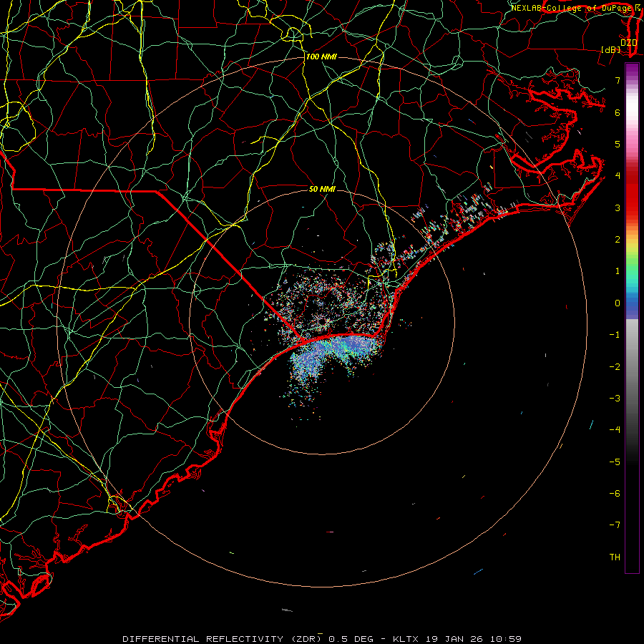Click the color scale value -5
This screenshot has height=644, width=644.
pyautogui.click(x=615, y=462)
